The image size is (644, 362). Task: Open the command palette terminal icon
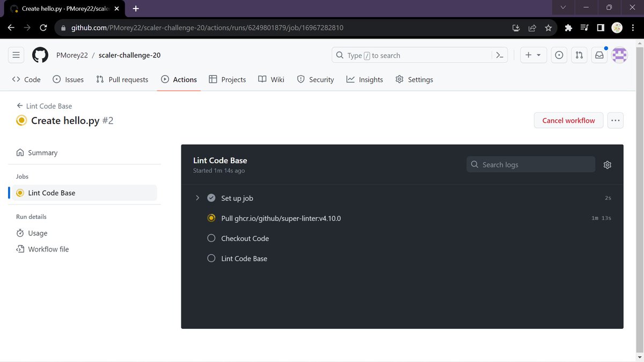(499, 55)
